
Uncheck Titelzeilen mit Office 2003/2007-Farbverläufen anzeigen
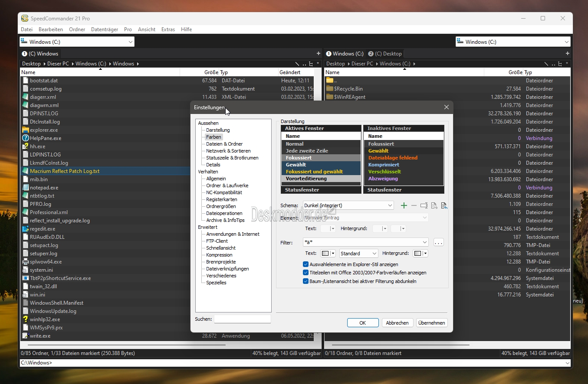coord(305,273)
